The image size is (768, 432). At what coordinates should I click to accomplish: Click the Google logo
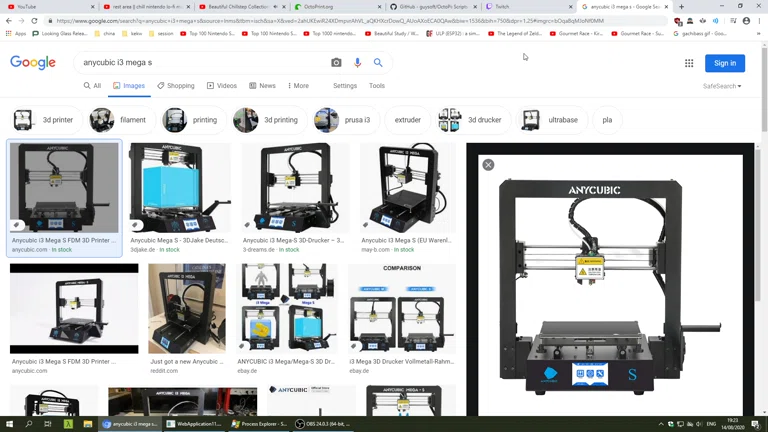point(33,63)
